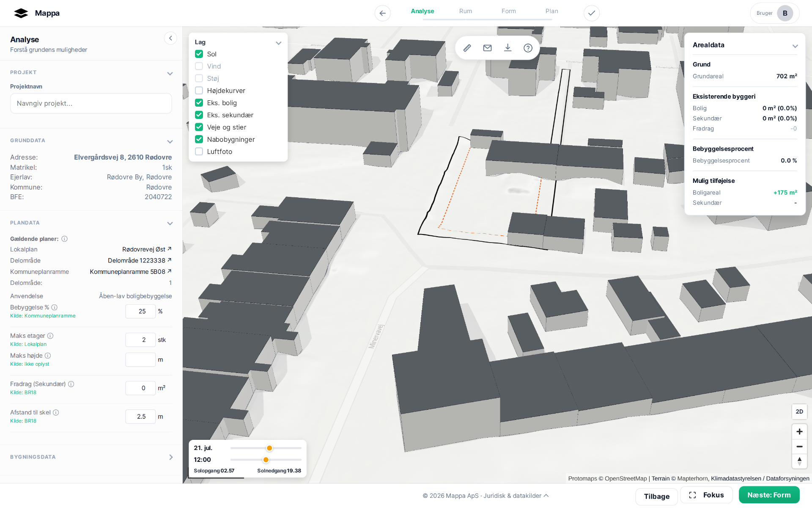Show info for Maks etager
Image resolution: width=812 pixels, height=508 pixels.
point(50,336)
